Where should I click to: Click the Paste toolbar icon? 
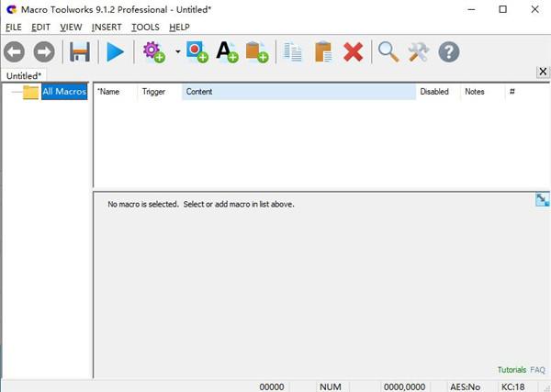coord(323,52)
